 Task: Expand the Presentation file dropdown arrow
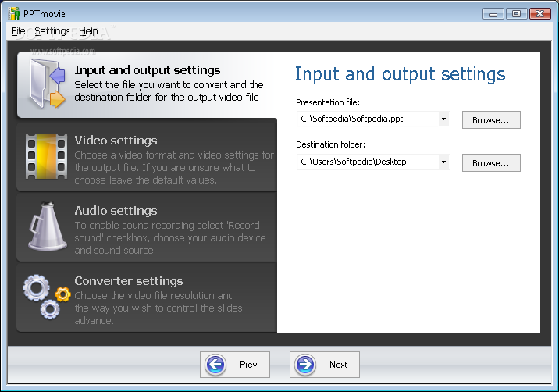pyautogui.click(x=444, y=119)
